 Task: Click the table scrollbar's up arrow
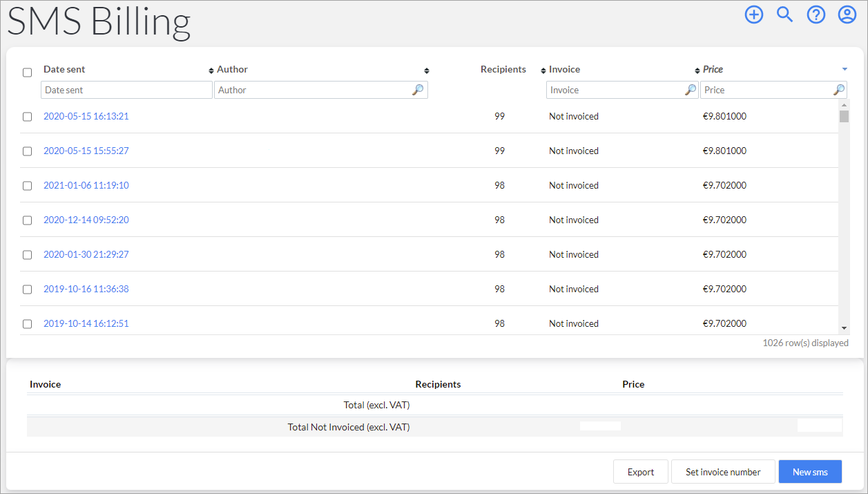[x=845, y=104]
